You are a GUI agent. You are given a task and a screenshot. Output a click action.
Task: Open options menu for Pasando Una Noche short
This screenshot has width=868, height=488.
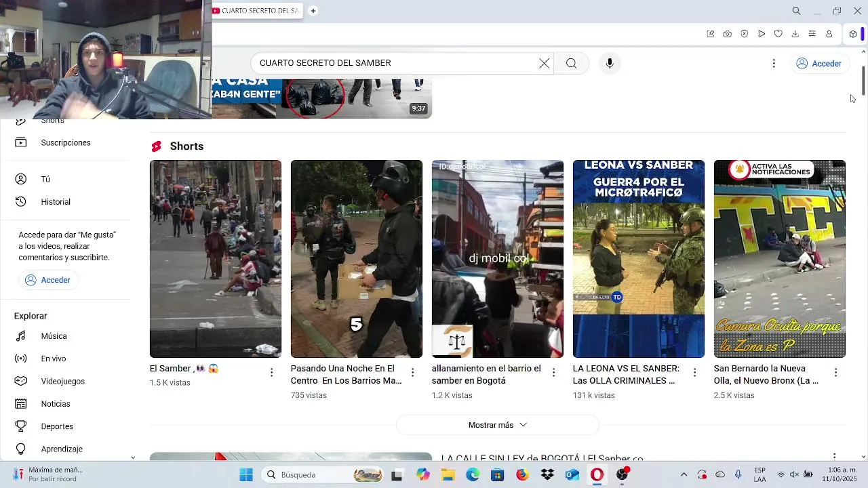(x=412, y=372)
